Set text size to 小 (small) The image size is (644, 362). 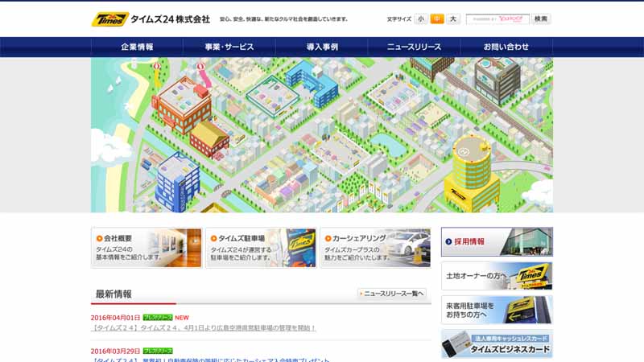coord(421,19)
